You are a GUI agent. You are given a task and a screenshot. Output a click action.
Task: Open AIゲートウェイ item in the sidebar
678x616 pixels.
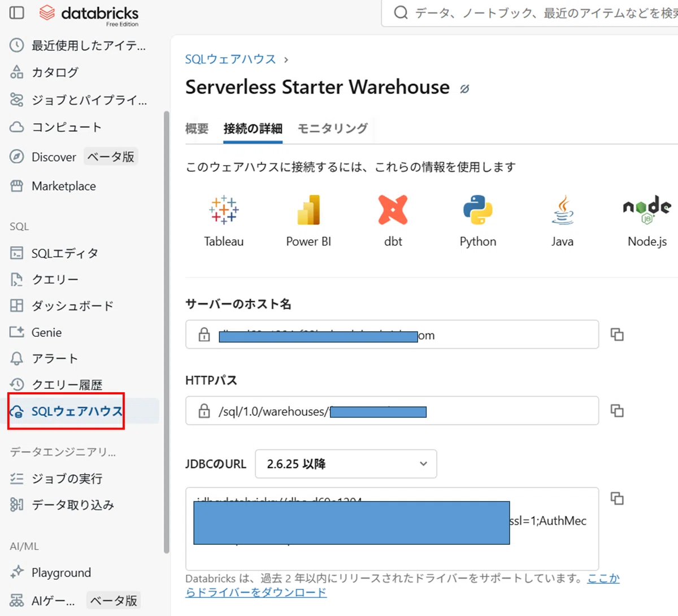click(42, 601)
